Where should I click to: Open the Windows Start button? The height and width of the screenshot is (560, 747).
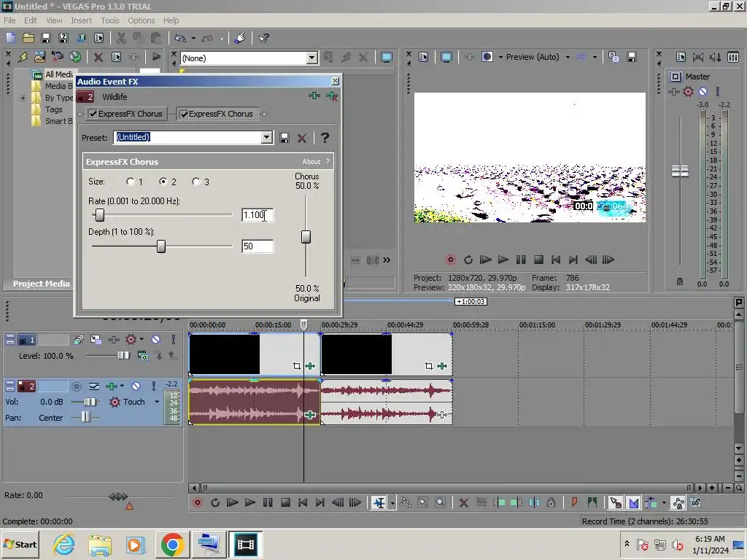(20, 544)
